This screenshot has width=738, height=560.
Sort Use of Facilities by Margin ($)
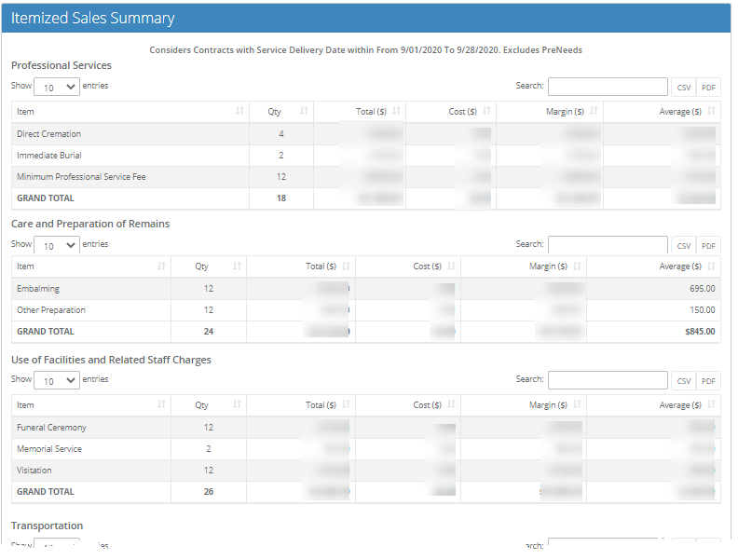point(524,405)
